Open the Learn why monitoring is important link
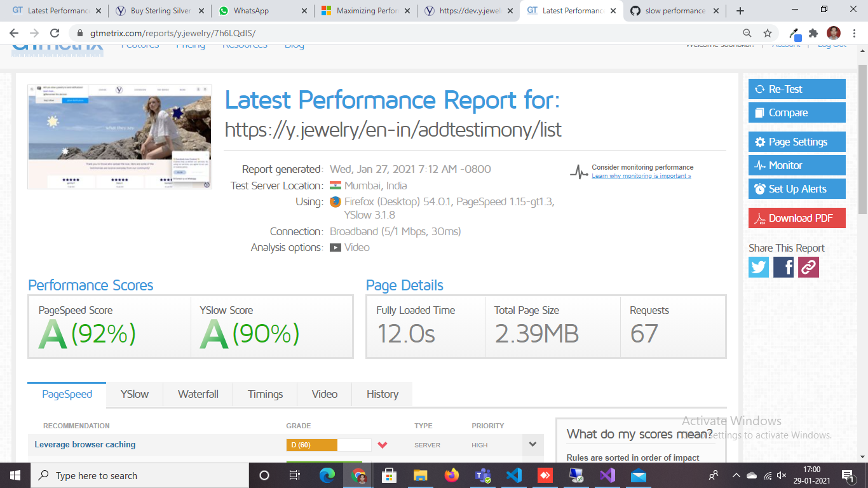The image size is (868, 488). pyautogui.click(x=641, y=176)
